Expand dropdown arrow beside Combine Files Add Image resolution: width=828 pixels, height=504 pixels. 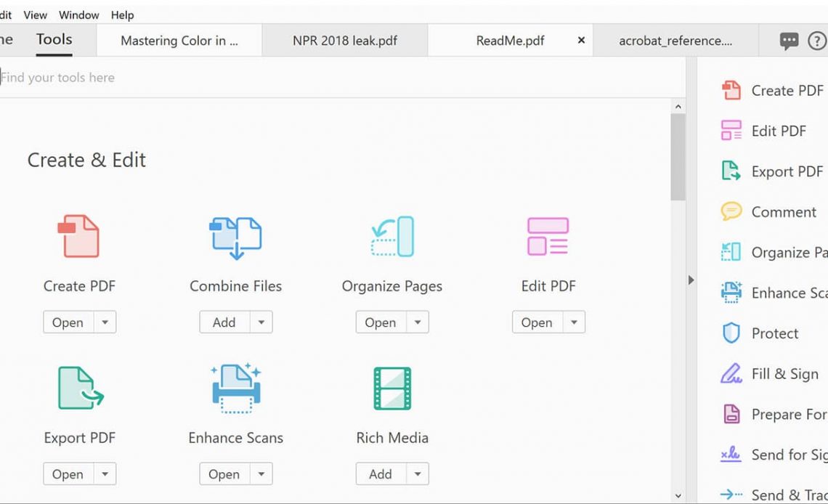click(261, 322)
